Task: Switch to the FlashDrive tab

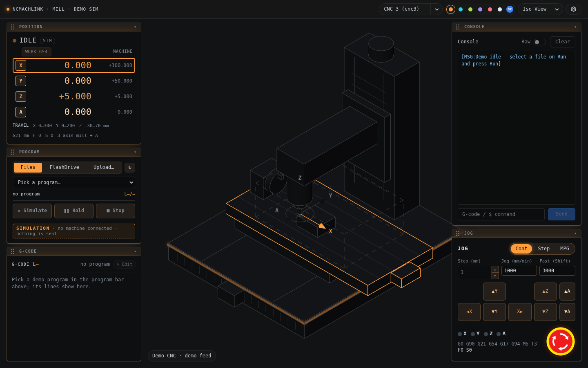Action: point(65,167)
